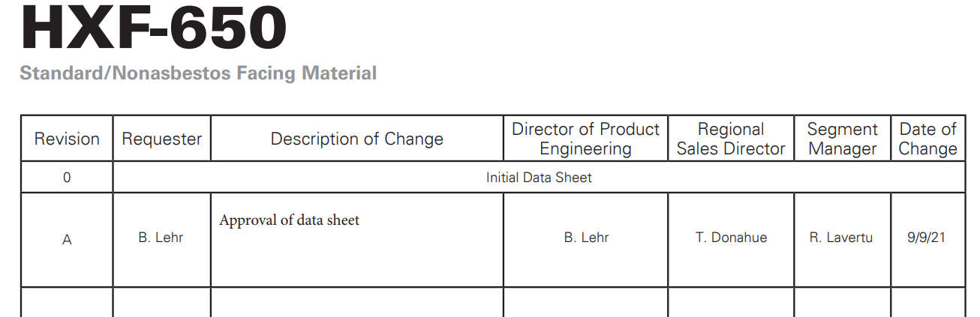The width and height of the screenshot is (980, 317).
Task: Select the Description of Change header
Action: pos(357,139)
